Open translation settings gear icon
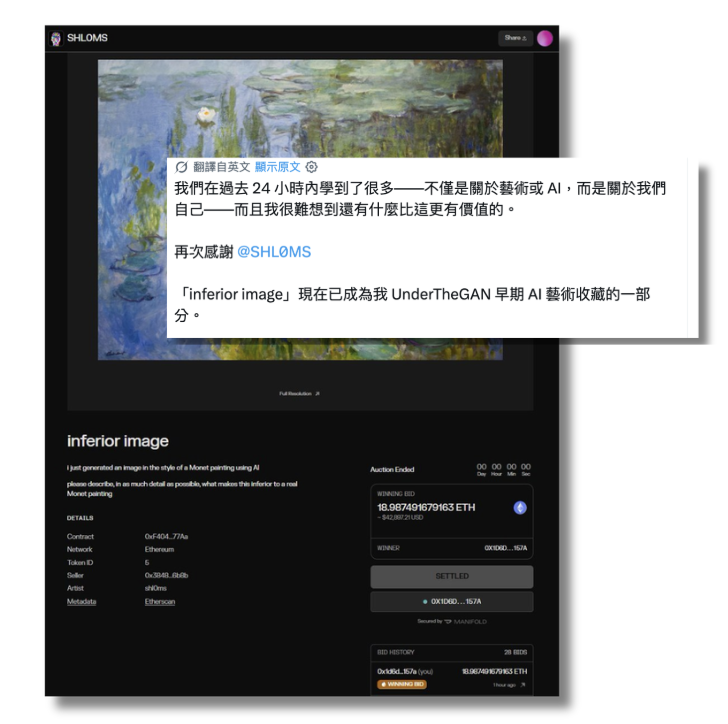This screenshot has height=724, width=728. pos(312,167)
